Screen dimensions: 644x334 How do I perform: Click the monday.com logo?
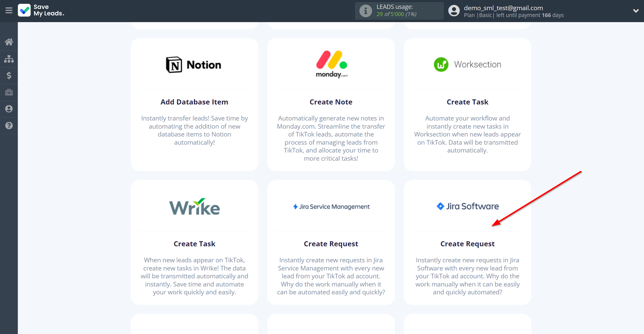pos(332,64)
